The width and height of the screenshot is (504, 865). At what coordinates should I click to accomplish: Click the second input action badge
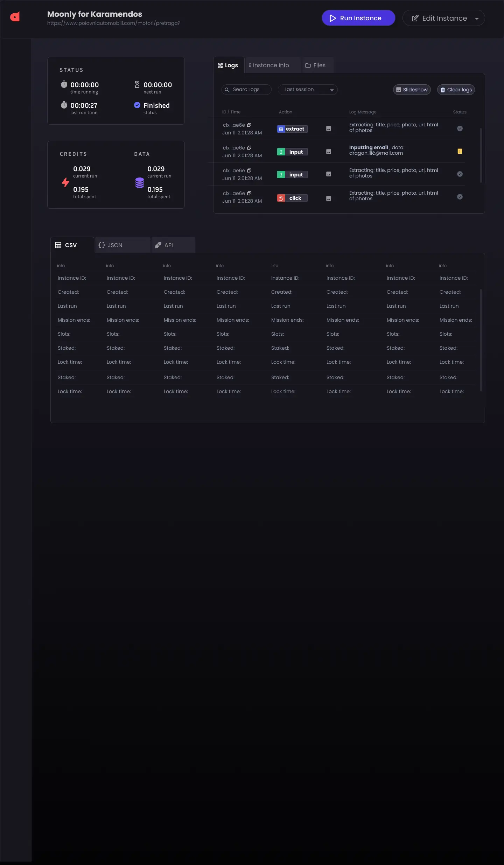click(x=292, y=175)
